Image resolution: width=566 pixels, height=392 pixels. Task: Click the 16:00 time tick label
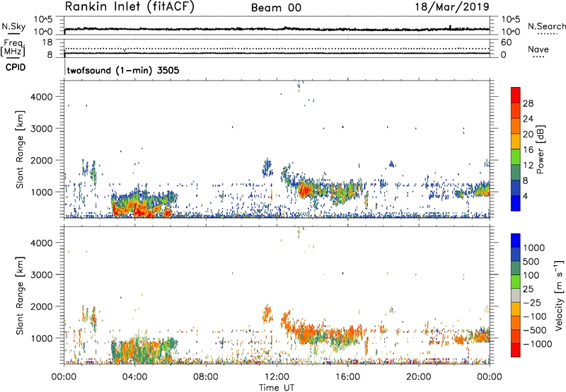pos(347,377)
